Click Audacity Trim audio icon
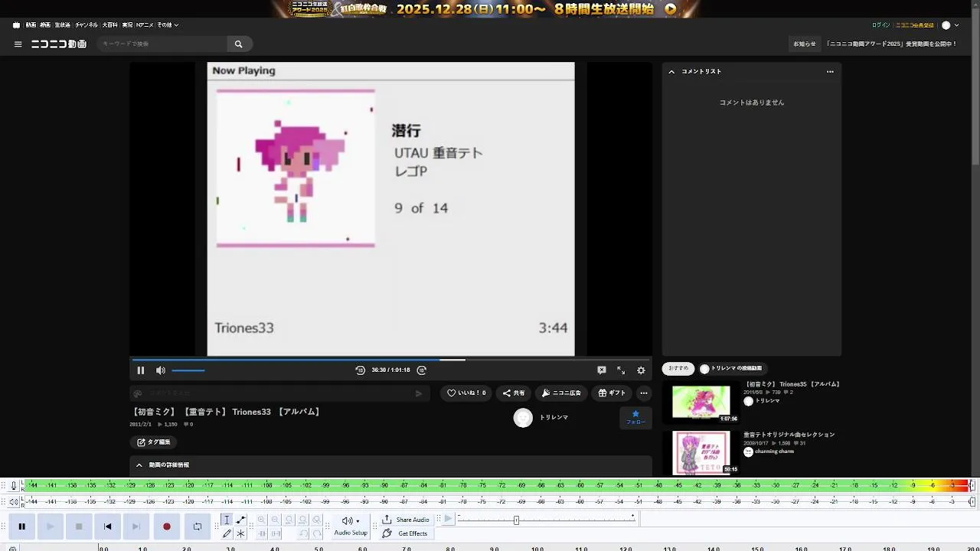This screenshot has height=551, width=980. click(x=262, y=533)
